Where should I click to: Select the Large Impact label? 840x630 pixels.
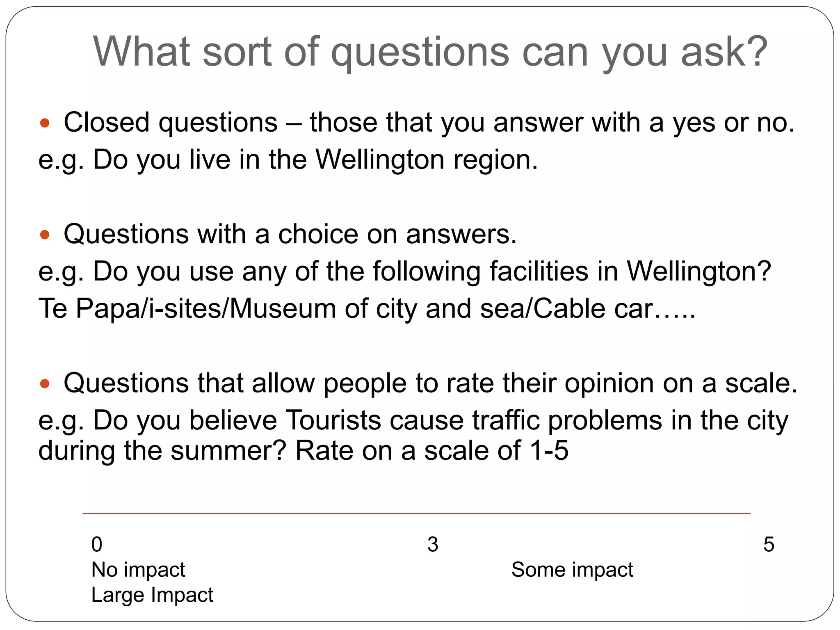coord(152,595)
